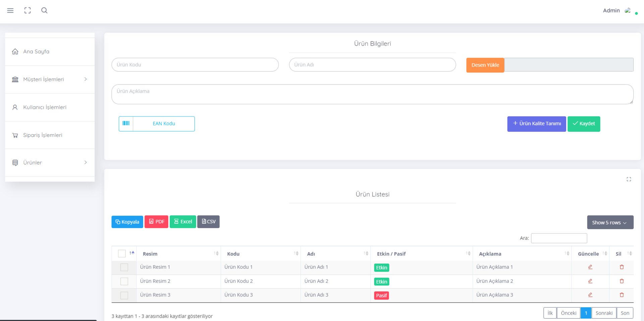Expand the Ürünler chevron
The width and height of the screenshot is (644, 321).
click(86, 162)
